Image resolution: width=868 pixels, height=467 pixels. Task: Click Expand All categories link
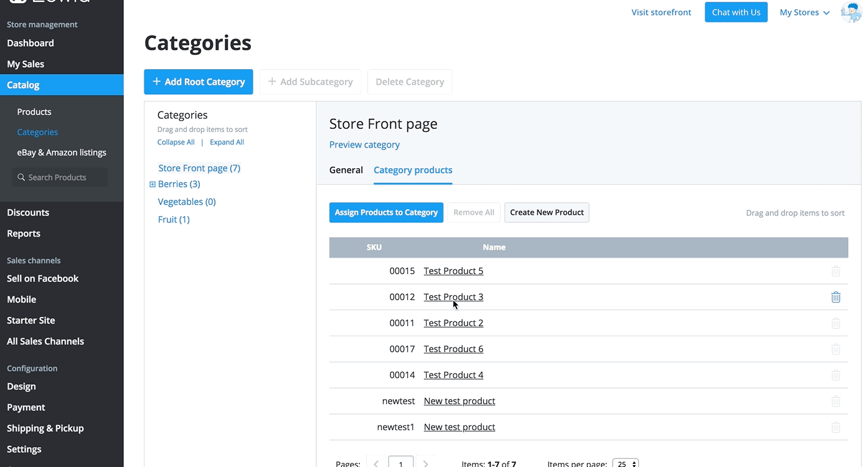pyautogui.click(x=227, y=142)
